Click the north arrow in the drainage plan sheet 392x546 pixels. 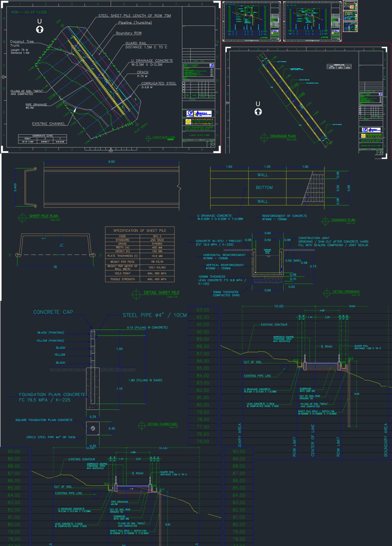click(x=258, y=112)
